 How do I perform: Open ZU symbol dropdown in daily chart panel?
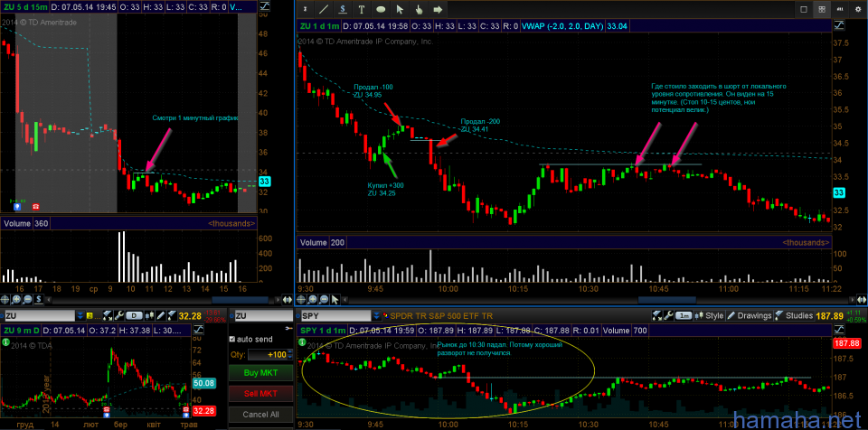click(x=80, y=316)
